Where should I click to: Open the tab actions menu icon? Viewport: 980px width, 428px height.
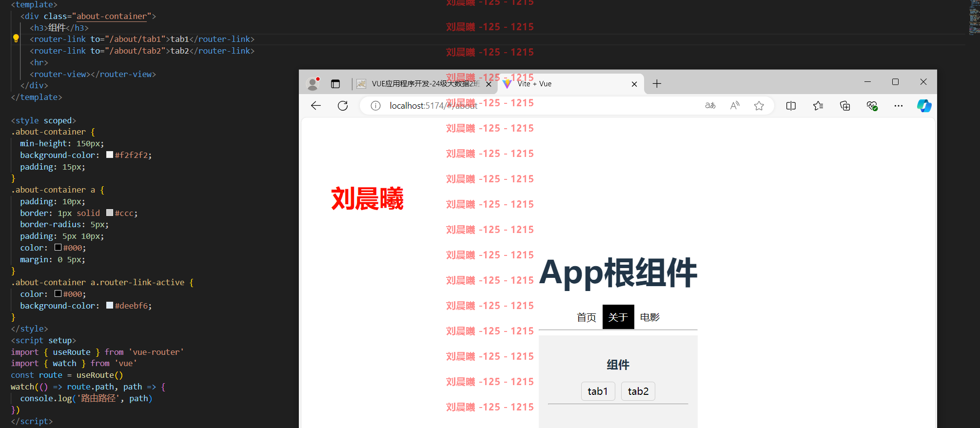(335, 84)
